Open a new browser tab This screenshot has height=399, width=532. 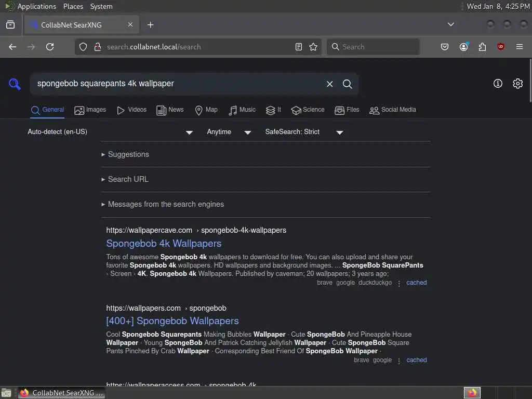[x=150, y=25]
